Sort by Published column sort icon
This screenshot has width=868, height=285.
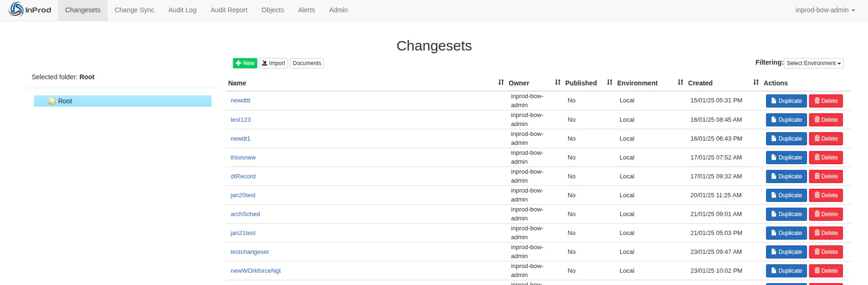click(x=610, y=82)
